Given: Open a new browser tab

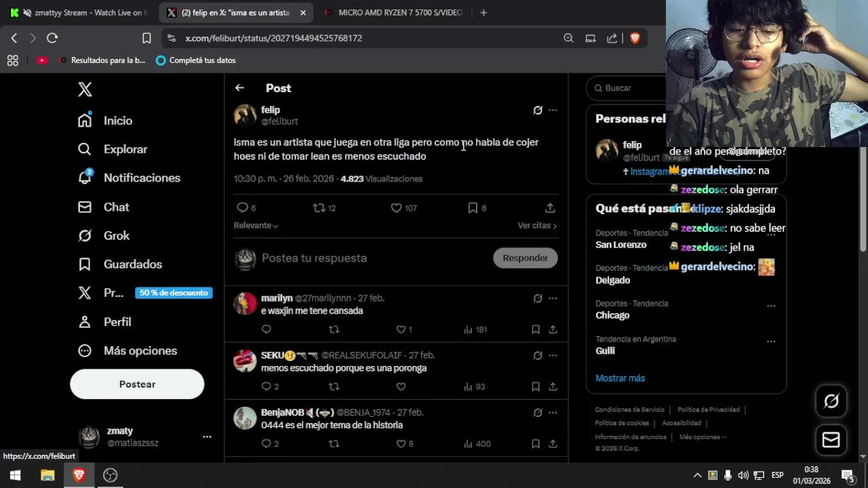Looking at the screenshot, I should [x=484, y=12].
